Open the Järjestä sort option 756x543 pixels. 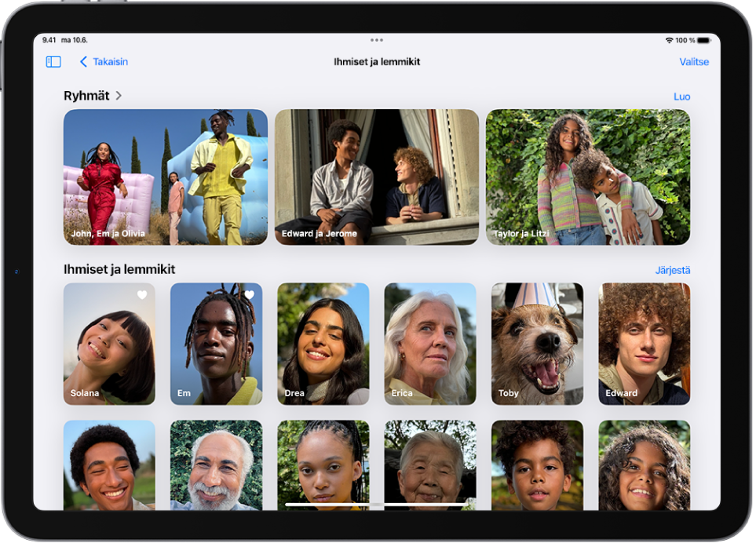pyautogui.click(x=673, y=270)
